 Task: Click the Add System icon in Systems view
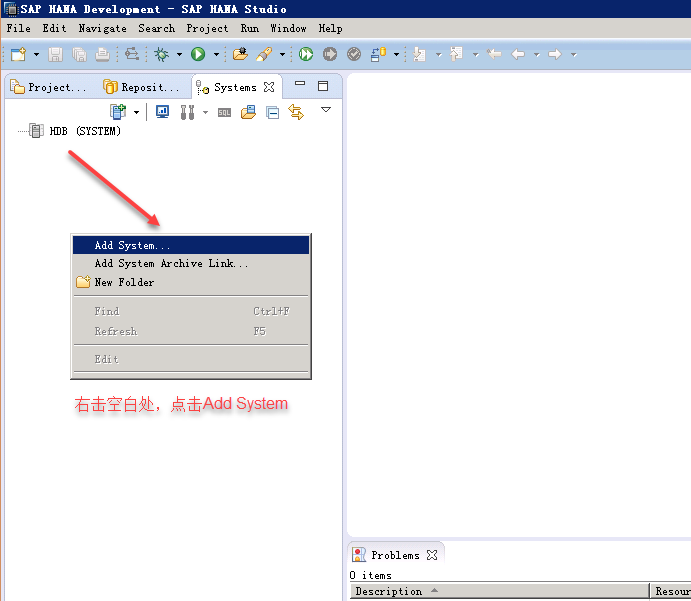pyautogui.click(x=118, y=112)
